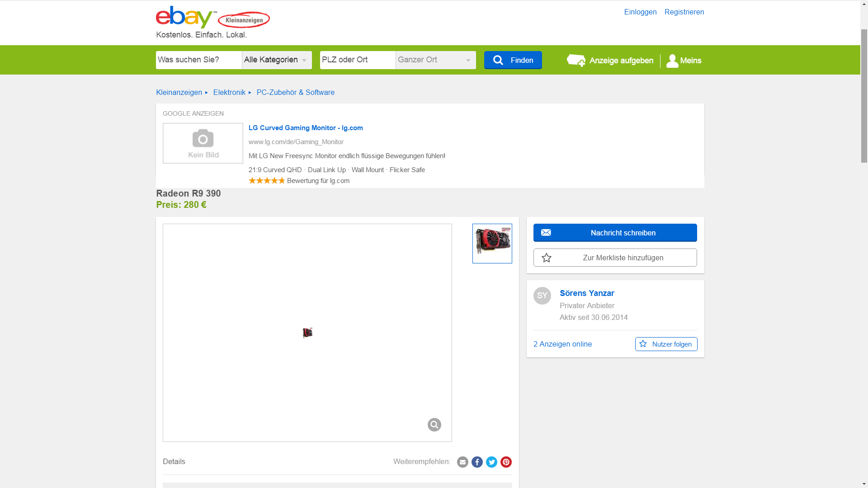Click the magnifier zoom icon on image
Screen dimensions: 868x488
pos(434,425)
